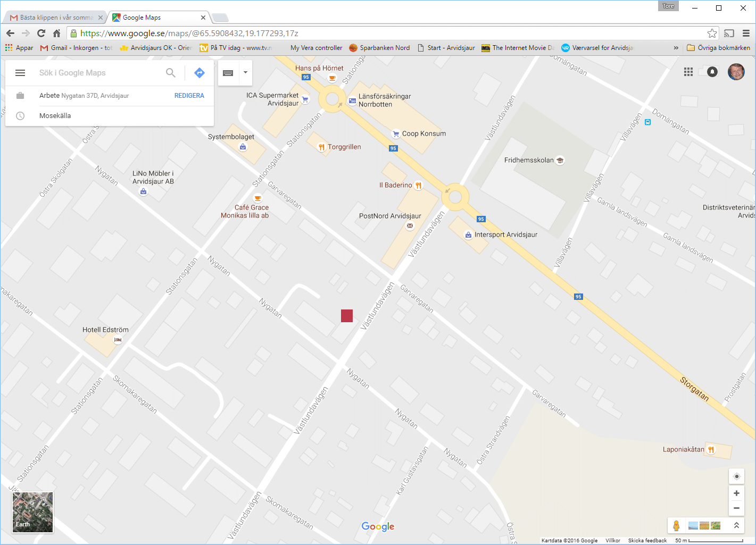Viewport: 756px width, 545px height.
Task: Open The Internet Movie Database bookmark
Action: point(518,48)
